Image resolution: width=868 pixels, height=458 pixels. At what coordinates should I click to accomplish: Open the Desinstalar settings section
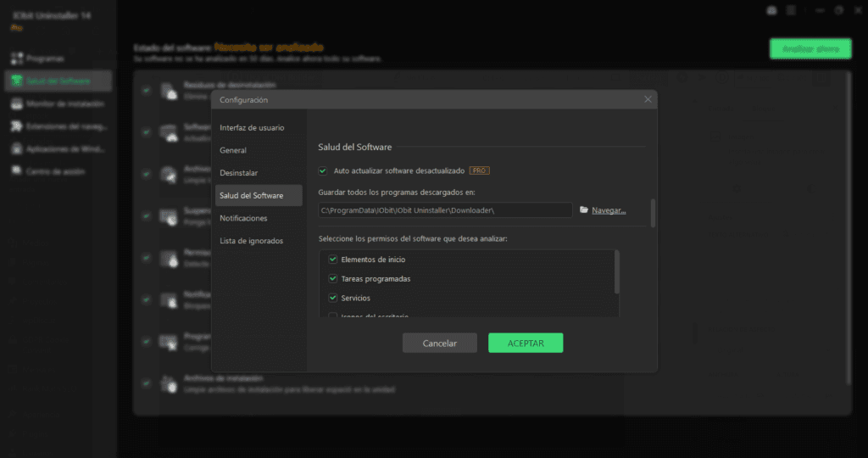click(x=259, y=173)
